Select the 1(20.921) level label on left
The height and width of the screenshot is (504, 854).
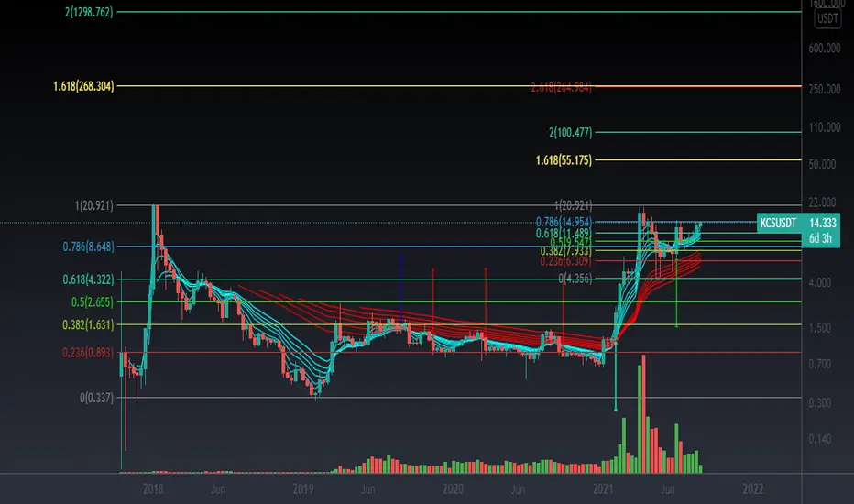click(x=94, y=205)
